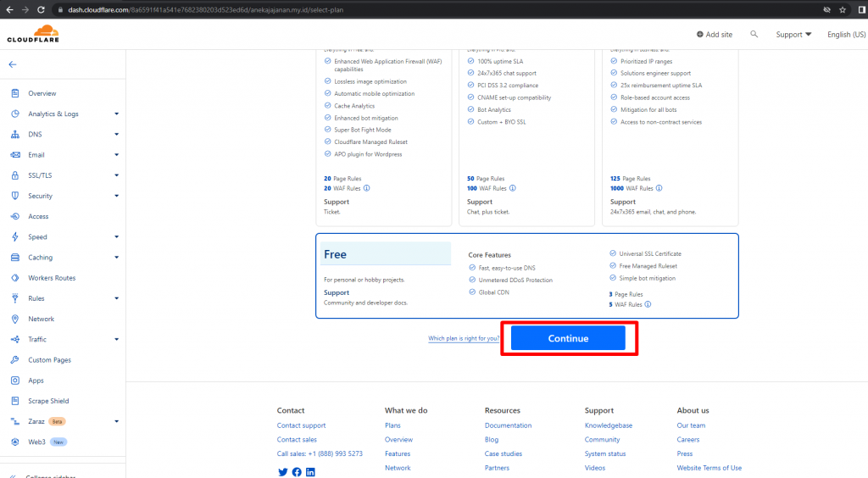Click the Add site button

click(x=714, y=35)
